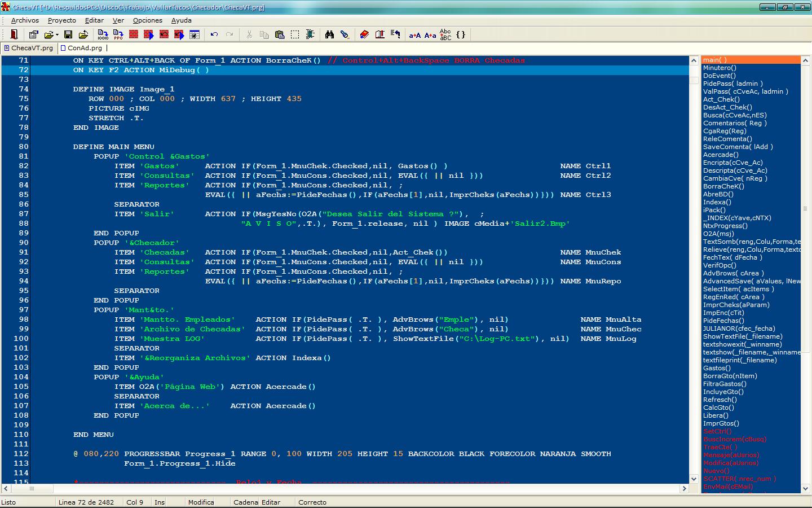Save file with the floppy disk icon

pos(68,34)
